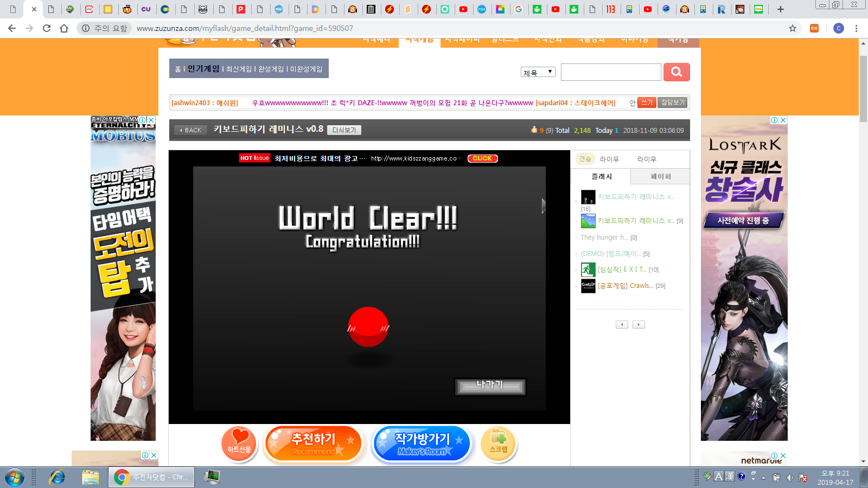Open [심심작] E X I T game link
868x488 pixels.
622,269
